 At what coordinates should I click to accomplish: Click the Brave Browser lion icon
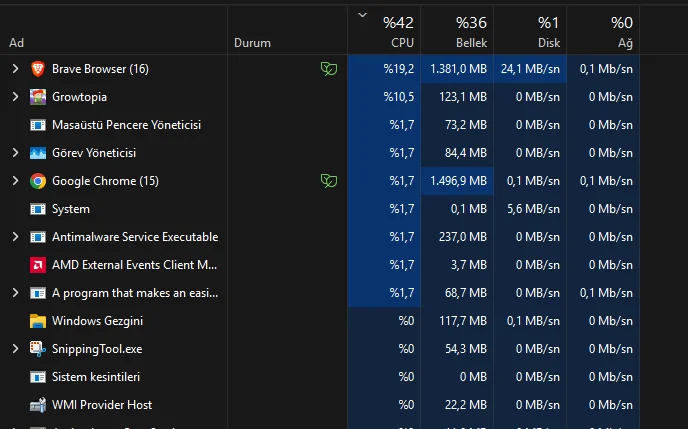(x=38, y=69)
